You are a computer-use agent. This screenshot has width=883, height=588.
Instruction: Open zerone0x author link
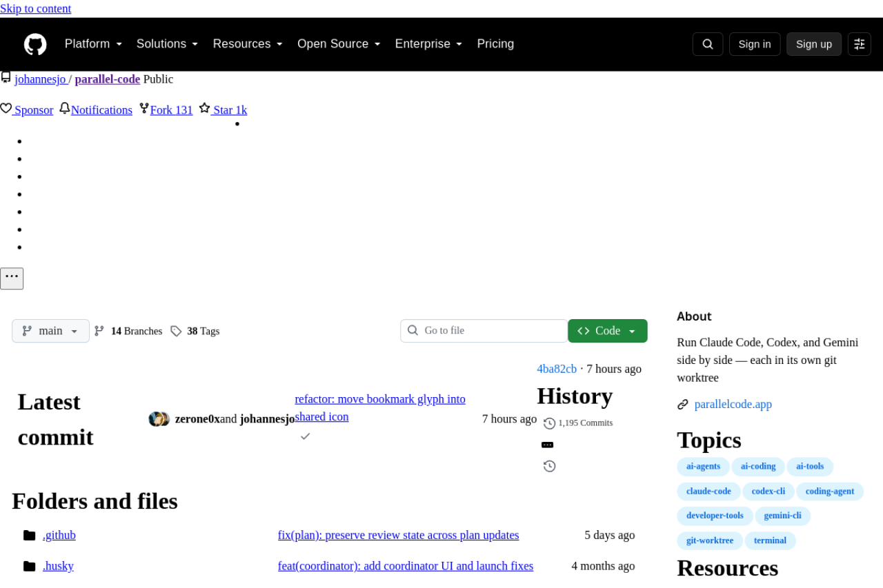click(197, 419)
